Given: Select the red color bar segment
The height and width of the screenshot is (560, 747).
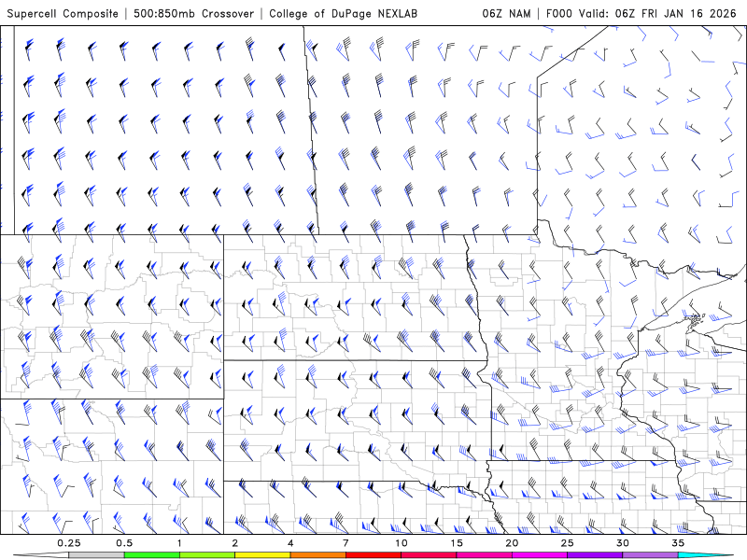Looking at the screenshot, I should (x=373, y=555).
